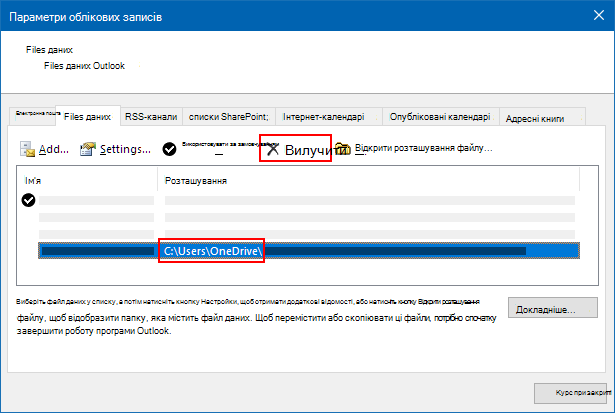Open the Опубліковані календарі tab
Viewport: 615px width, 413px height.
point(440,116)
